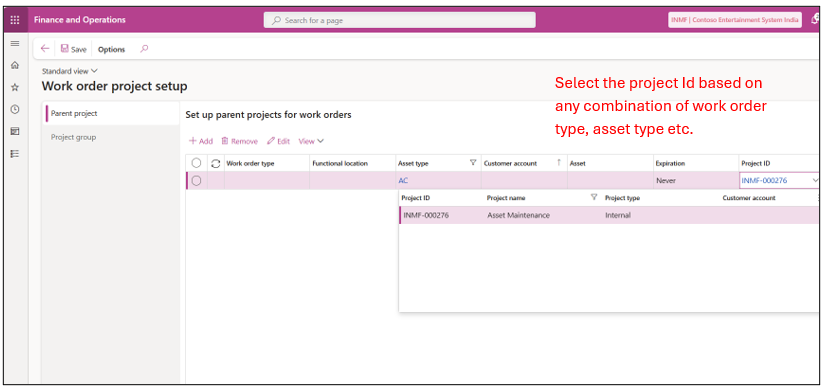The width and height of the screenshot is (823, 387).
Task: Expand the Standard view dropdown
Action: pyautogui.click(x=70, y=71)
